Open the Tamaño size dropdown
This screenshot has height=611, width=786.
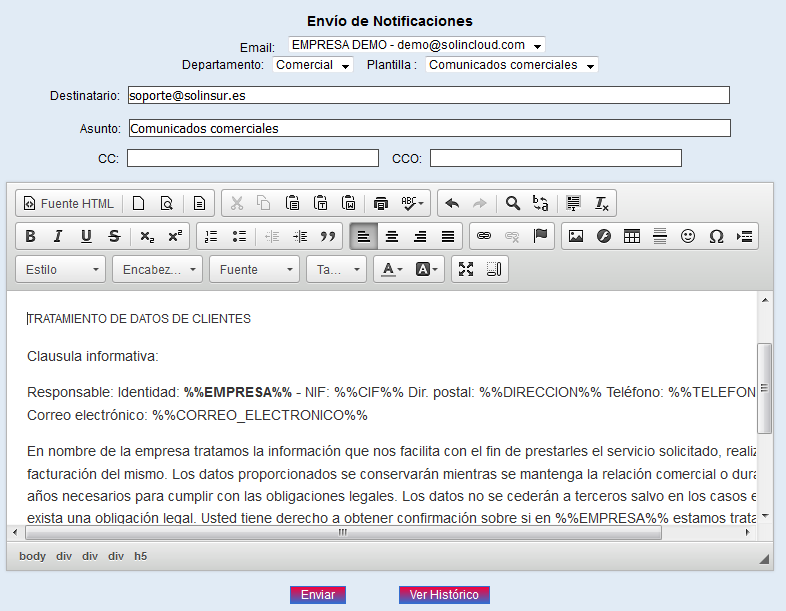pos(336,269)
